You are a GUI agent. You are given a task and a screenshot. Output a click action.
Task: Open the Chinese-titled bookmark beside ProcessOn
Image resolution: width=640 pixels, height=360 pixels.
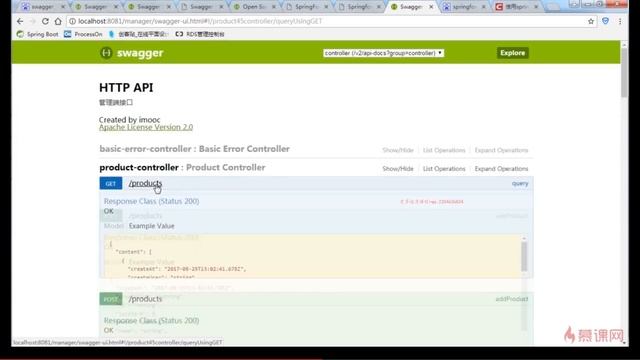(139, 34)
